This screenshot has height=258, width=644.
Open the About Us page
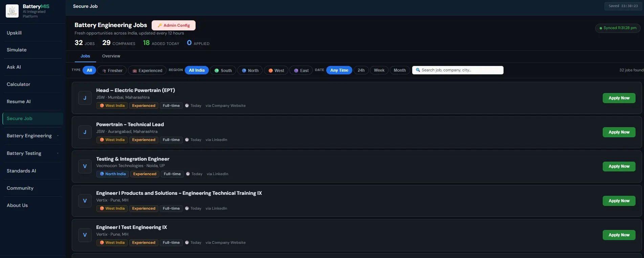point(33,205)
